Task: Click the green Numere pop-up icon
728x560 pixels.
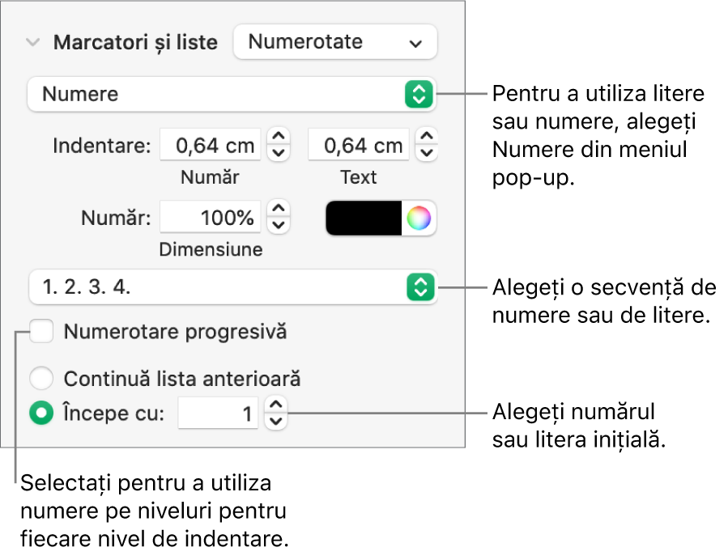Action: pos(418,95)
